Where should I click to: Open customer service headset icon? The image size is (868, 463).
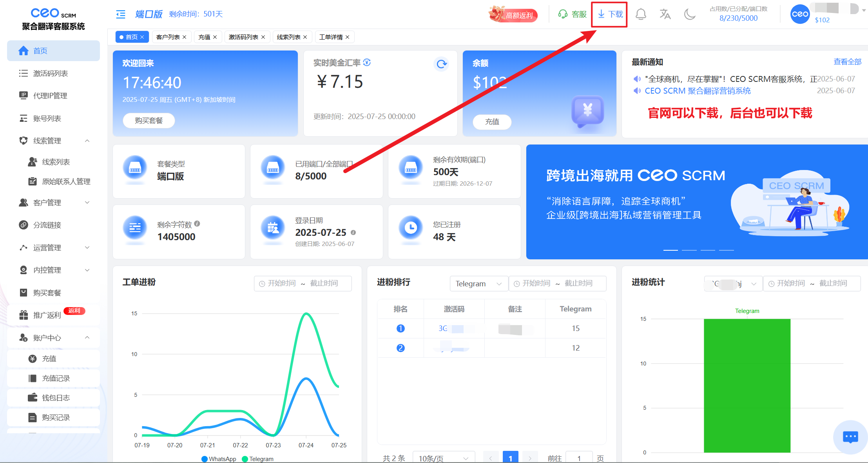click(x=563, y=14)
